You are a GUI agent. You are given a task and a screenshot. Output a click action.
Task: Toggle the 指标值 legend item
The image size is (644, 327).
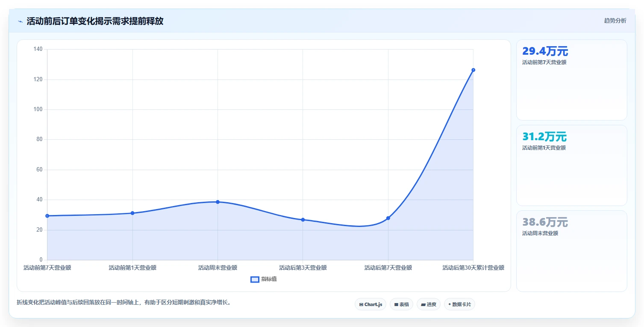264,279
